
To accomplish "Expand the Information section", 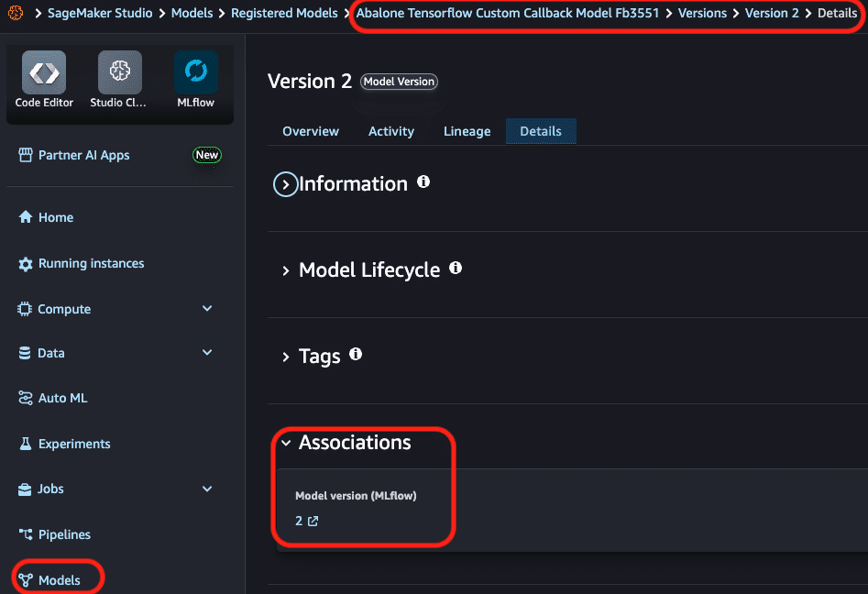I will tap(285, 183).
